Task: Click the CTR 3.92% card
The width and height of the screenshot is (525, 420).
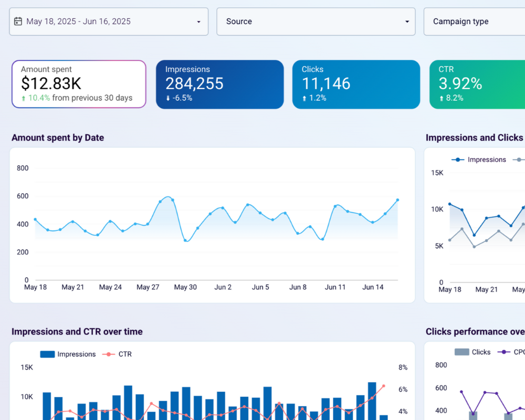Action: [477, 84]
